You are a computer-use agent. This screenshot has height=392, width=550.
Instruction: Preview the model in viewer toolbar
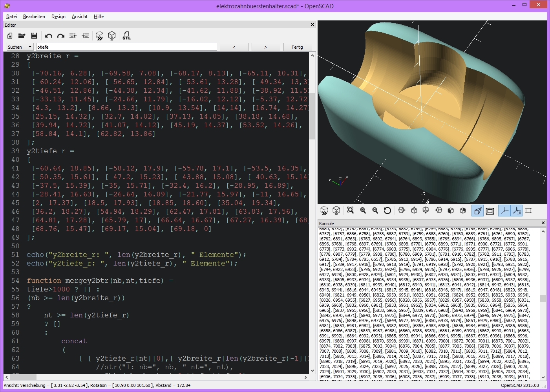324,211
